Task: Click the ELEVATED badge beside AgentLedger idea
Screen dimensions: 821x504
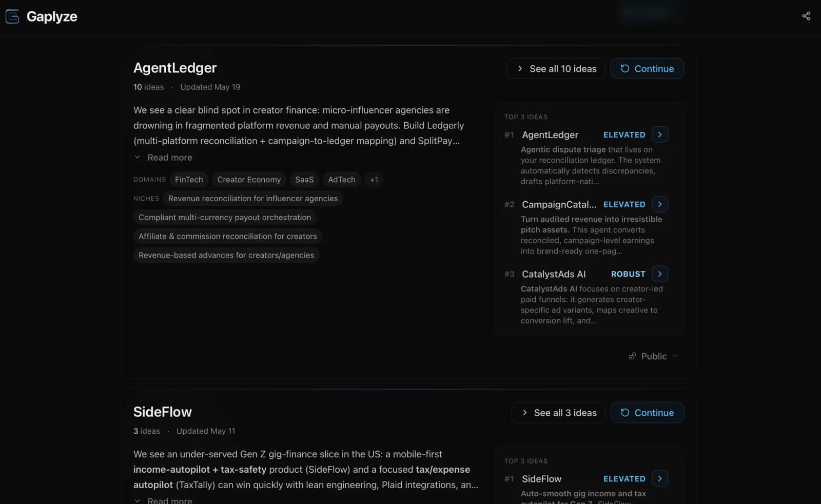Action: click(624, 135)
